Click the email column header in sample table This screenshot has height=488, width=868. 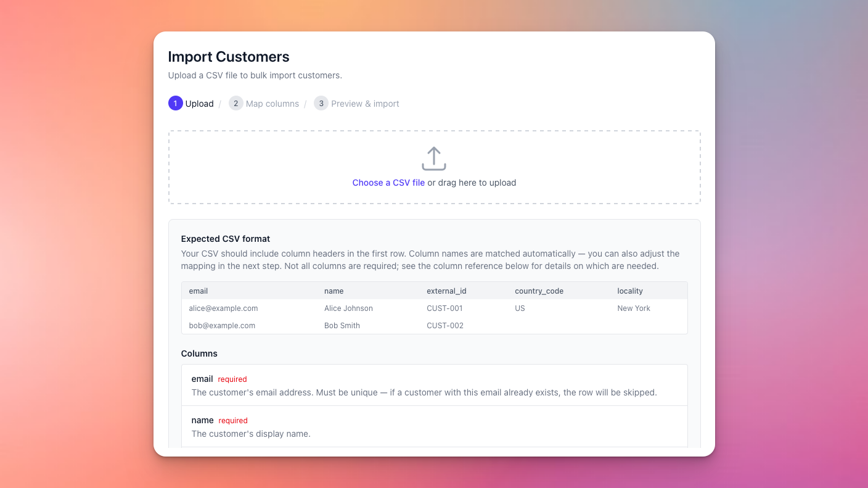point(199,291)
